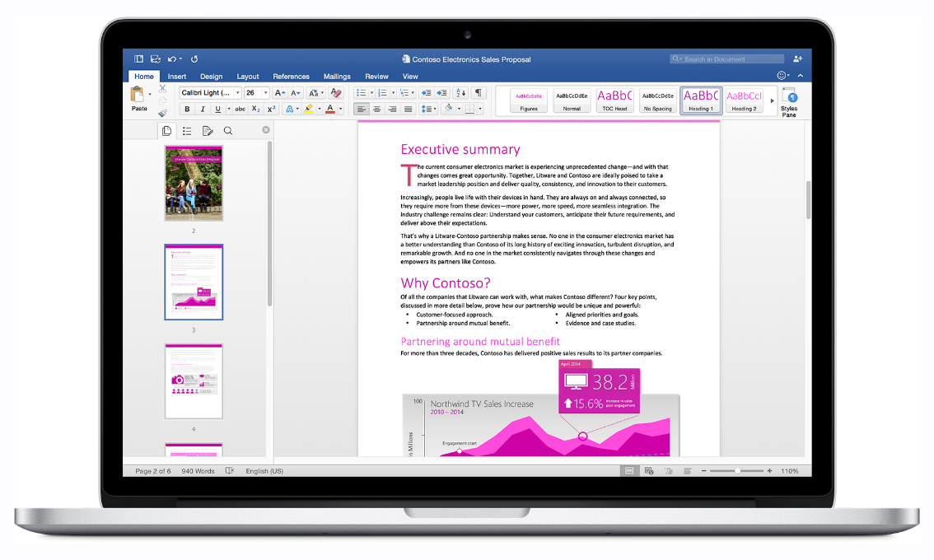The width and height of the screenshot is (934, 560).
Task: Click the Page 2 of 6 status indicator
Action: [153, 470]
